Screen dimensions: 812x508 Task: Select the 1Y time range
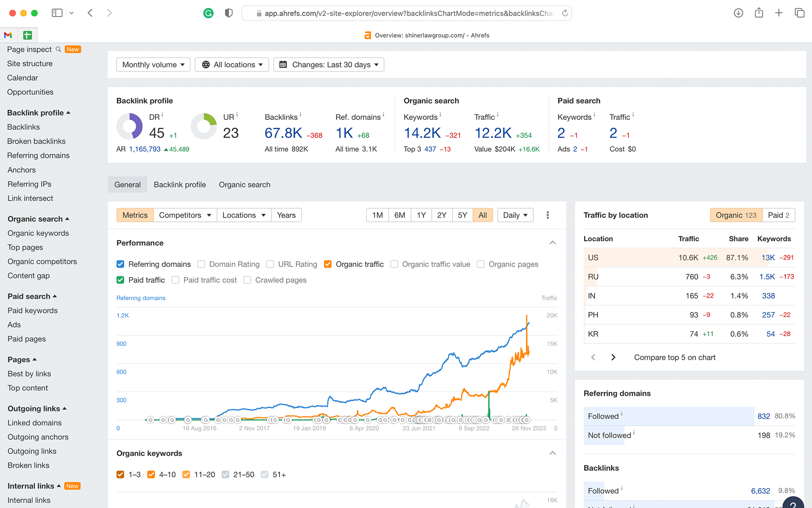click(421, 215)
